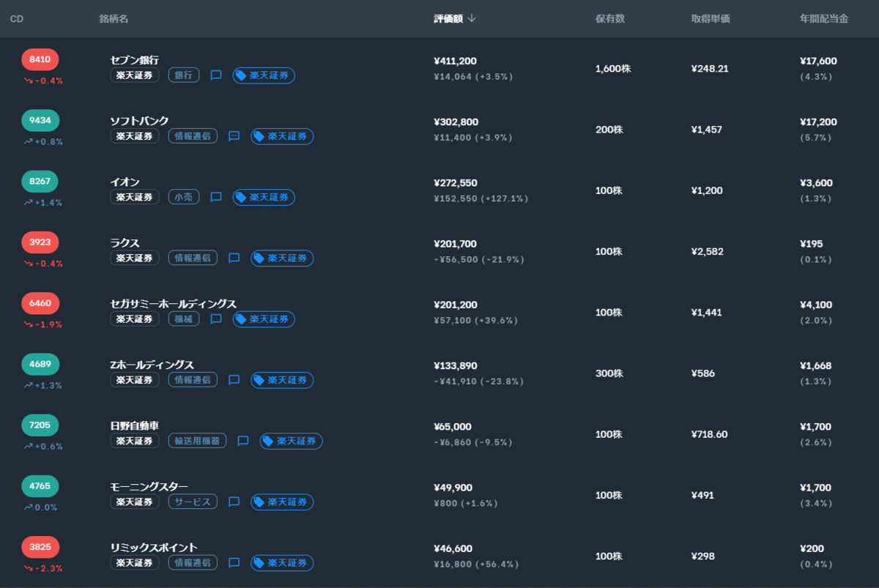Click the 小売 sector tag for イオン
The image size is (879, 588).
click(x=184, y=197)
